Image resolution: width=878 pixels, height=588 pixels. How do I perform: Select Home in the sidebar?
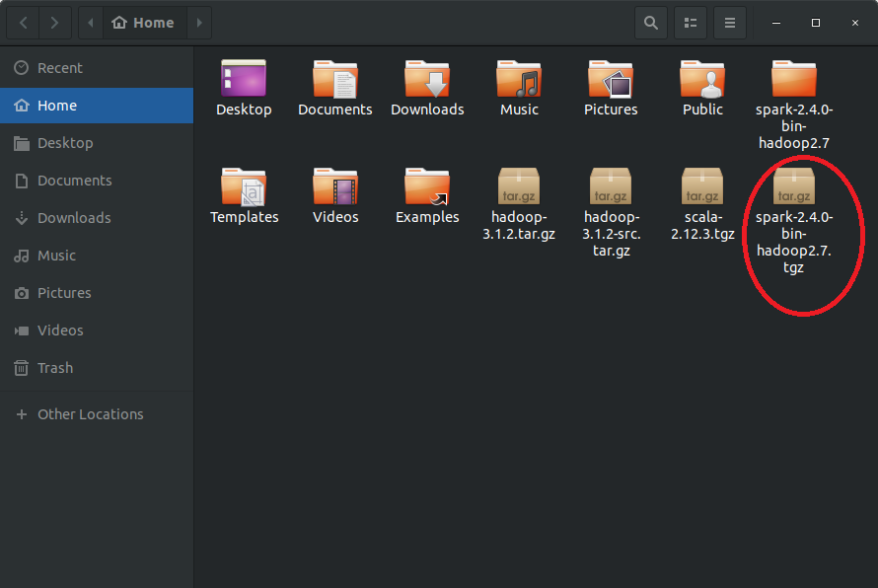tap(97, 106)
